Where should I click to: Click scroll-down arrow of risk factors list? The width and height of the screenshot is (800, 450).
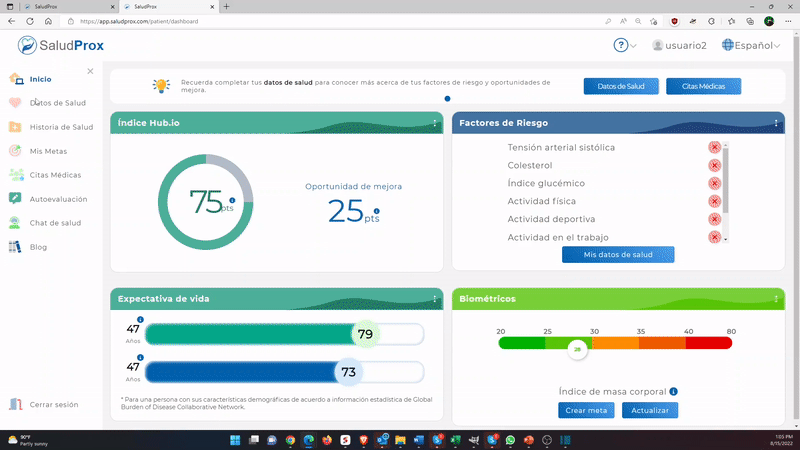tap(726, 239)
